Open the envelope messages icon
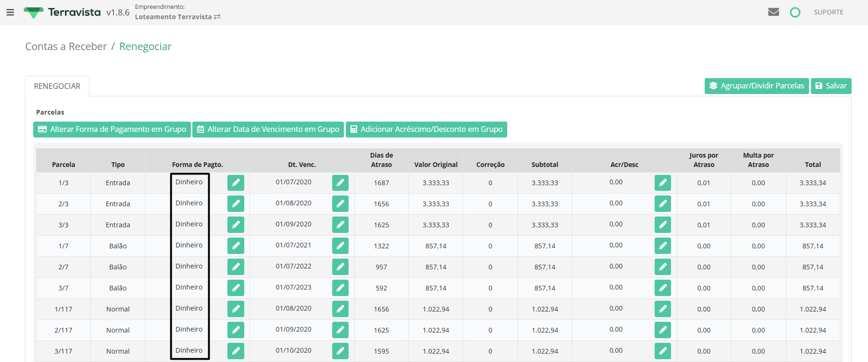 [x=773, y=12]
